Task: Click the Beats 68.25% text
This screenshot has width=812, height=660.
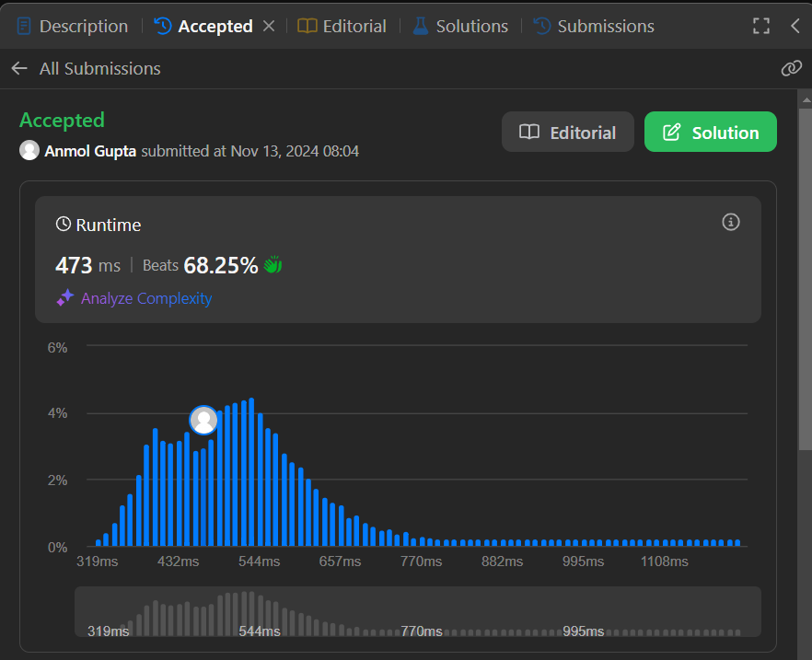Action: pos(200,265)
